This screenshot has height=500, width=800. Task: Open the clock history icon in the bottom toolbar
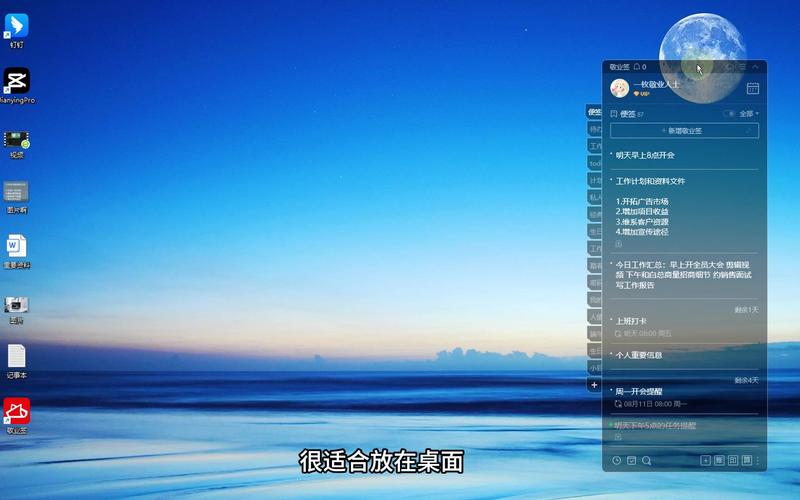pyautogui.click(x=616, y=460)
